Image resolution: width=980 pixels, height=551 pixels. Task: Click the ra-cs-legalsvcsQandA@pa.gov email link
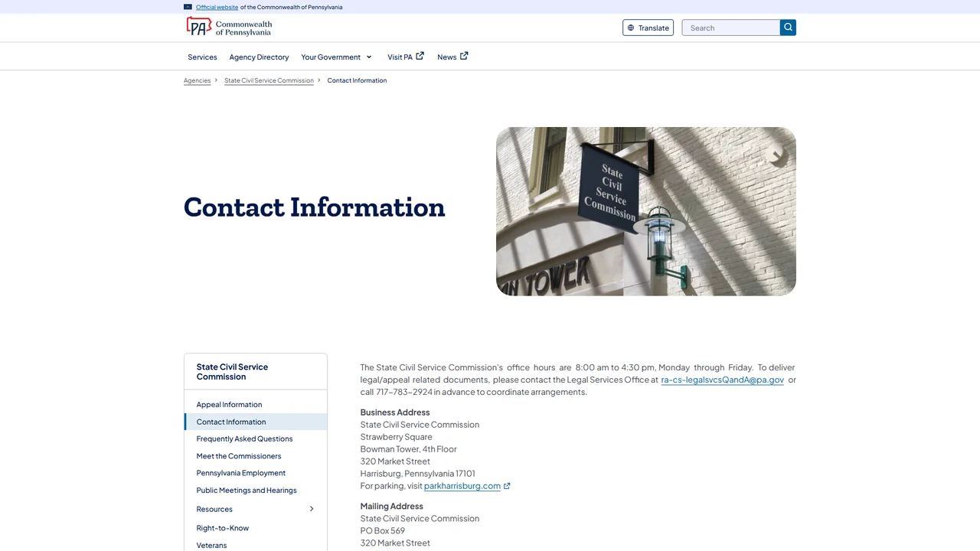tap(723, 380)
